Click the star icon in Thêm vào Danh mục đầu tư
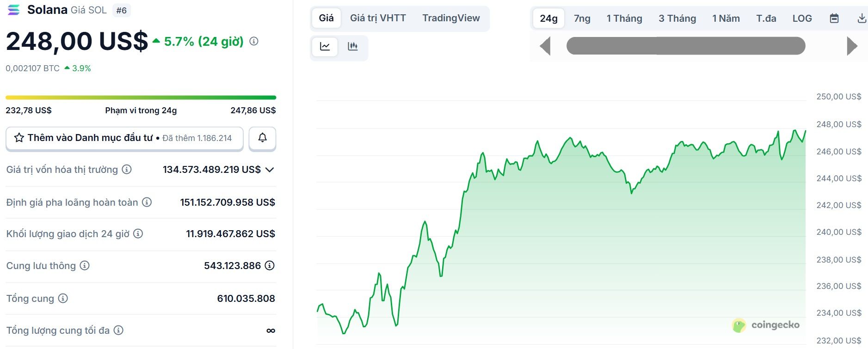This screenshot has height=349, width=868. (x=19, y=138)
